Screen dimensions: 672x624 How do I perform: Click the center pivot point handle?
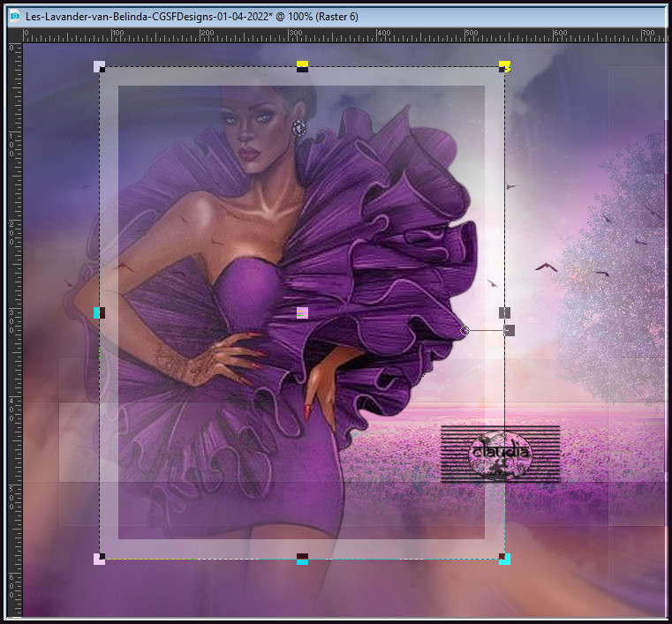[302, 312]
